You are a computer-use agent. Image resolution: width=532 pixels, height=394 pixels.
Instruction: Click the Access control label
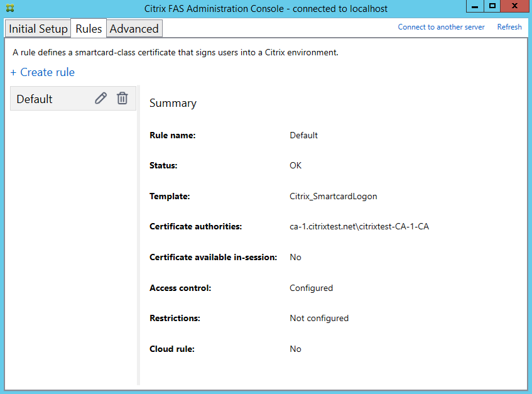pos(180,288)
